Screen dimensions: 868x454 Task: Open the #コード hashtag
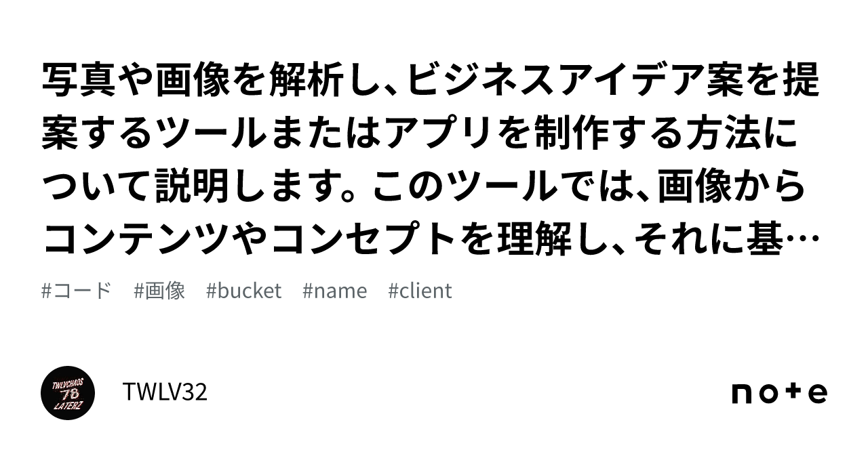76,291
